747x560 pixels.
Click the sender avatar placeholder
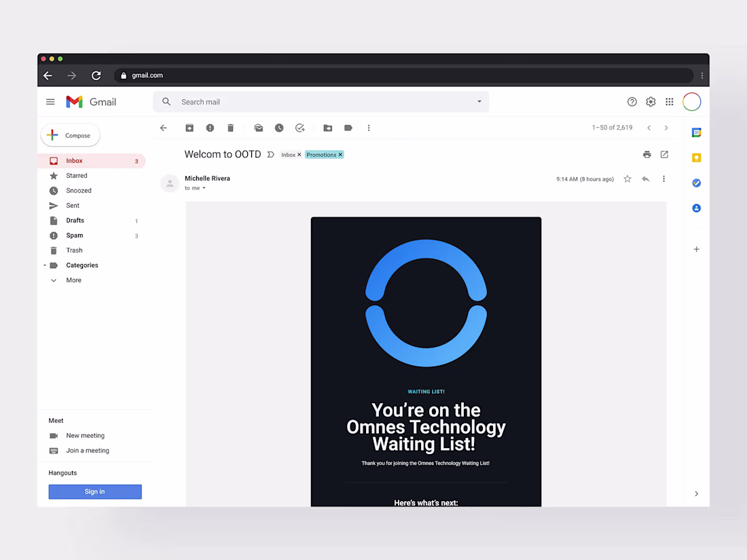[x=170, y=183]
